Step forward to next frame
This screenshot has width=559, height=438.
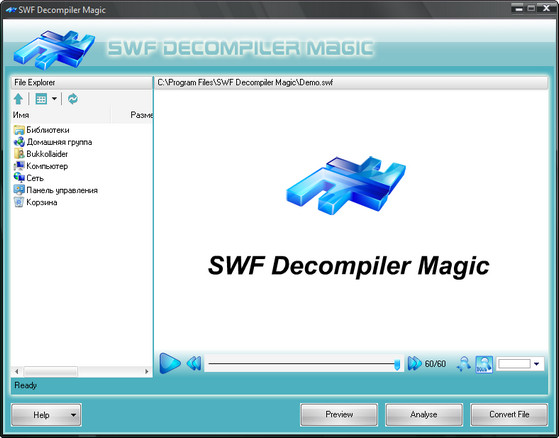tap(414, 364)
